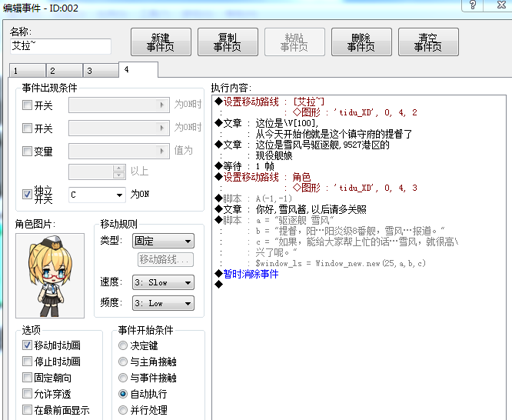Click the disabled 粘贴事件页 button

pyautogui.click(x=294, y=42)
